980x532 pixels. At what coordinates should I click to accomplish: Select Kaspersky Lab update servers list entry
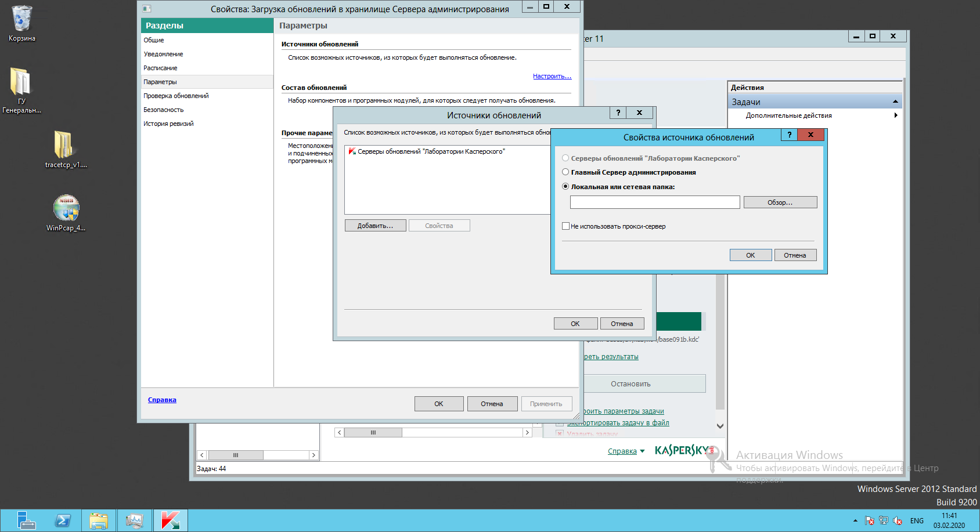[431, 151]
